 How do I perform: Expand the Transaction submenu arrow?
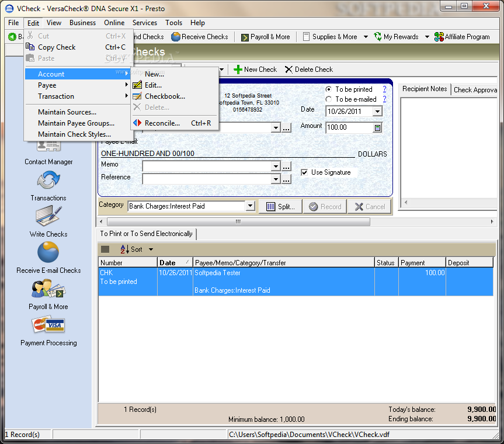pos(126,95)
